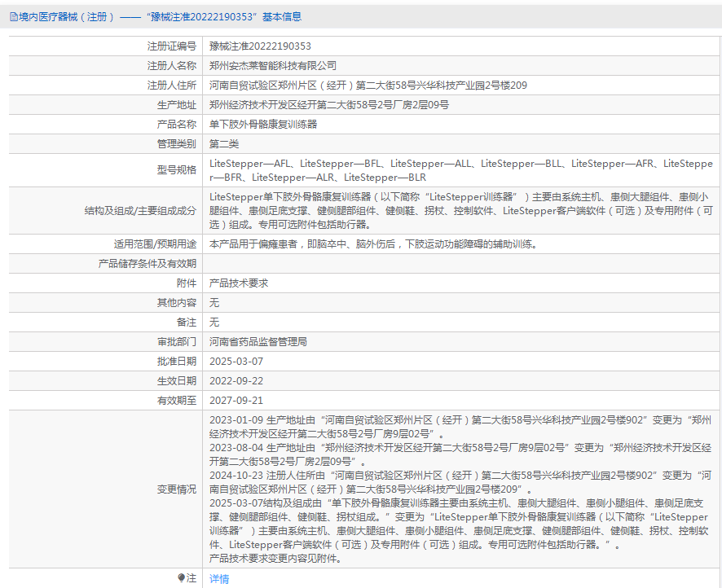
Task: Select the 2023-01-09 production address change entry
Action: click(460, 427)
